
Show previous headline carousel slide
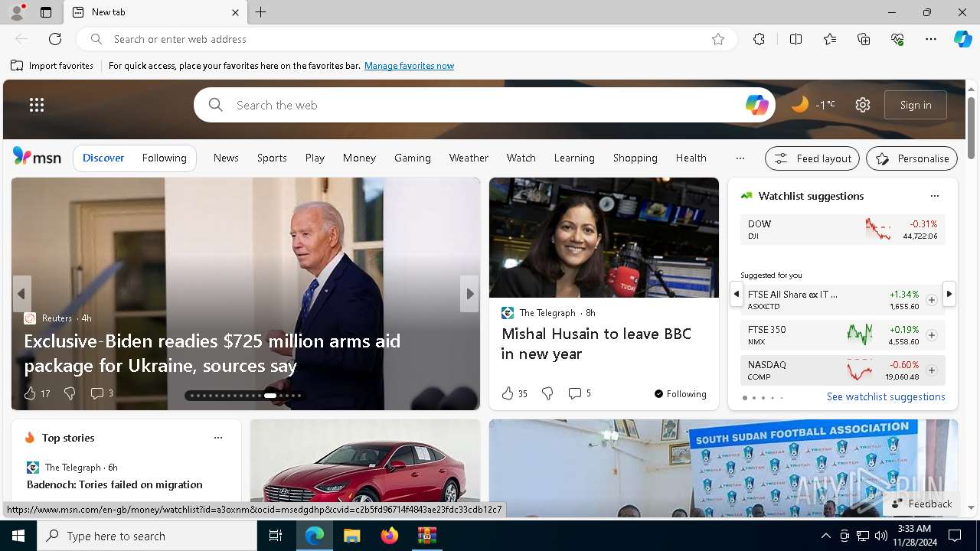(21, 294)
